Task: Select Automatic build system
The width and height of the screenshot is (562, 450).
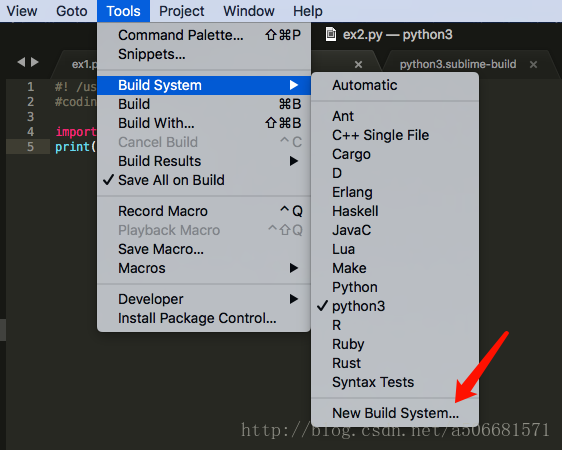Action: pos(395,85)
